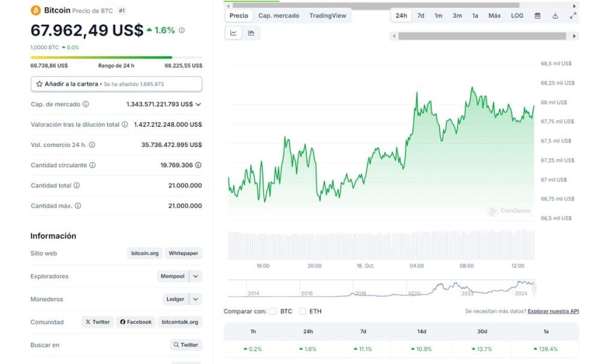Viewport: 614px width, 364px height.
Task: Download the chart data
Action: (x=555, y=16)
